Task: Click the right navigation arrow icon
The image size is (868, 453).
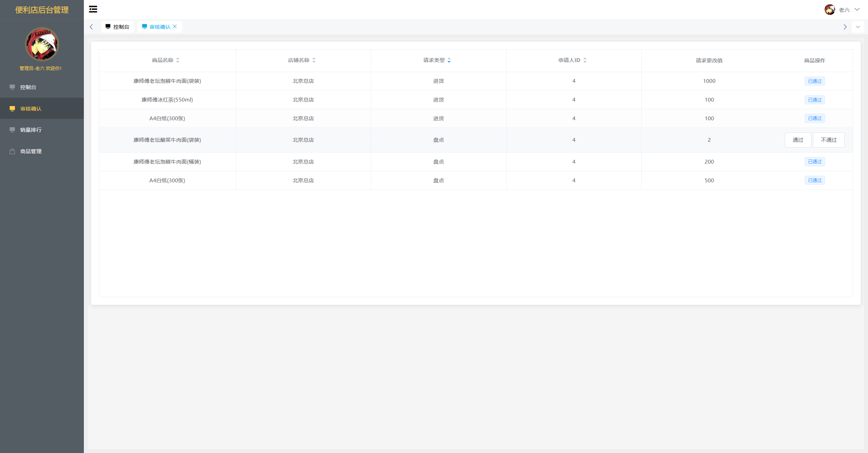Action: [845, 27]
